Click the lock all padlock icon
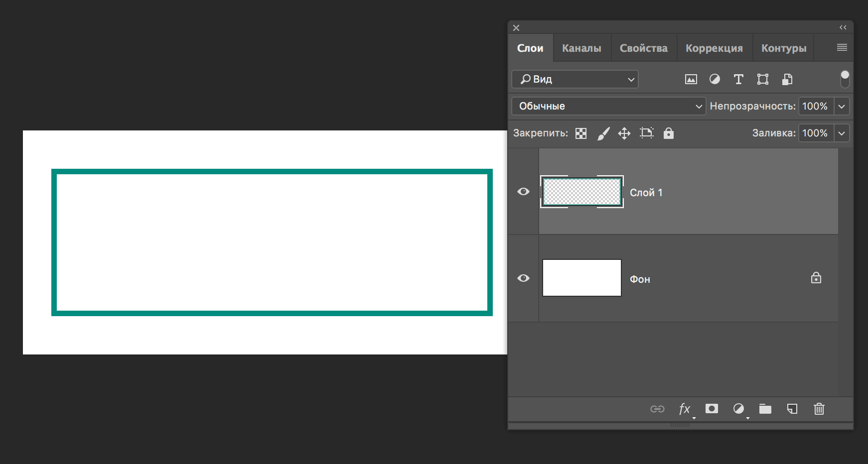This screenshot has height=464, width=868. pyautogui.click(x=668, y=133)
